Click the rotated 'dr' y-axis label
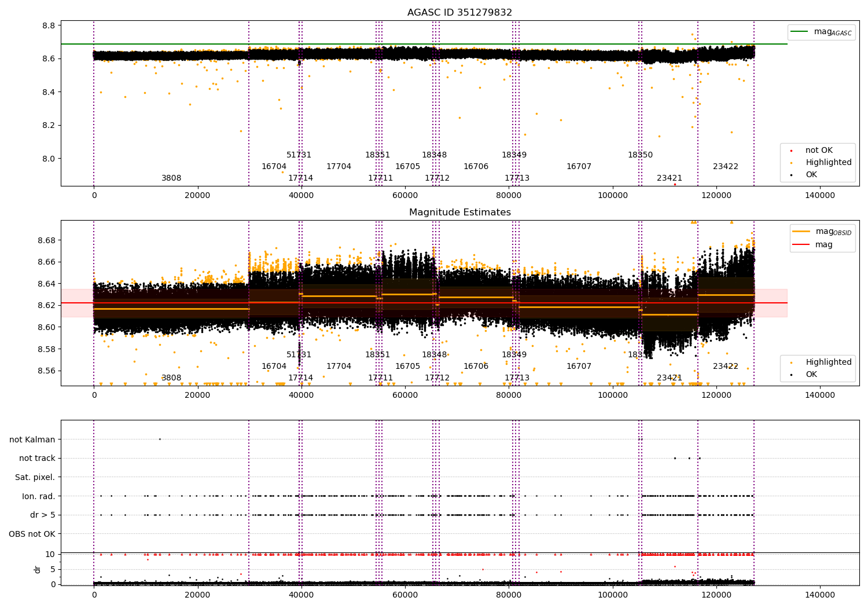This screenshot has width=868, height=608. (x=38, y=569)
